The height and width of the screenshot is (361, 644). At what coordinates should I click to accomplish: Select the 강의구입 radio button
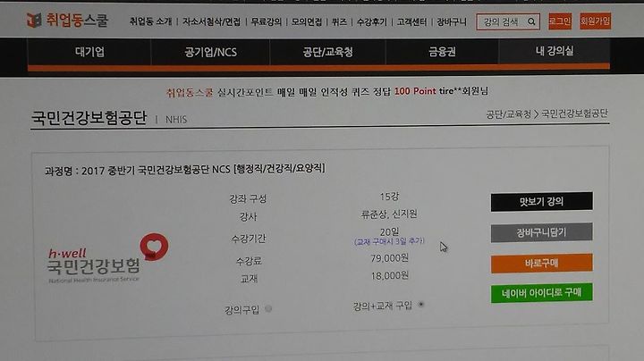(268, 308)
